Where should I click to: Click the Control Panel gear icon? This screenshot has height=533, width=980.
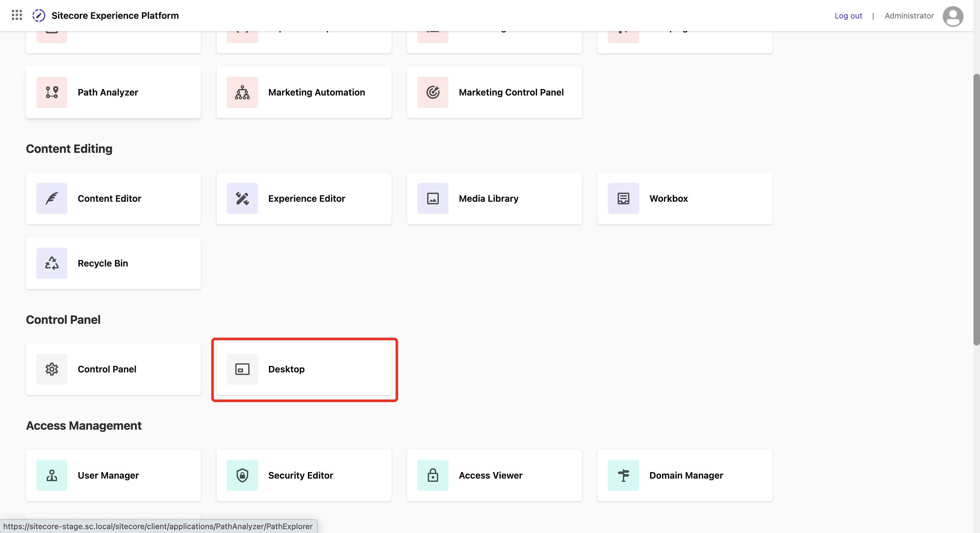(52, 369)
